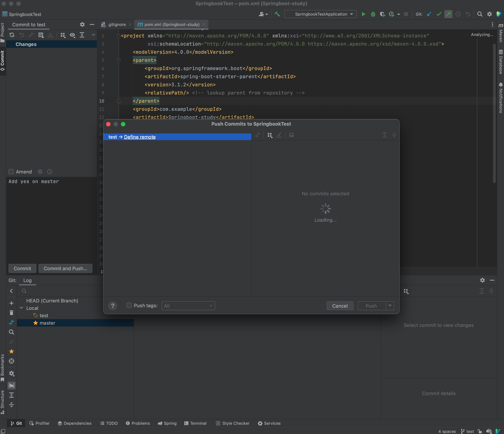Open the user account dropdown icon
The height and width of the screenshot is (434, 504).
263,14
